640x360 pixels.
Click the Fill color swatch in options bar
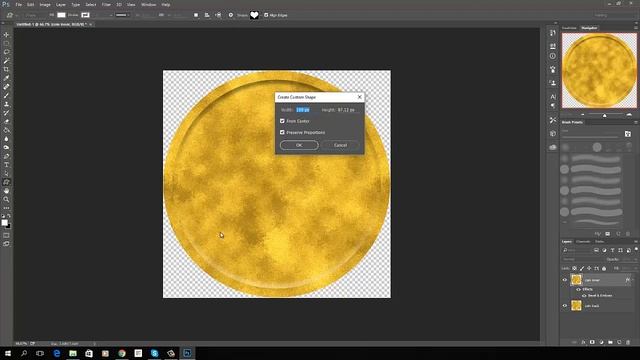coord(61,15)
